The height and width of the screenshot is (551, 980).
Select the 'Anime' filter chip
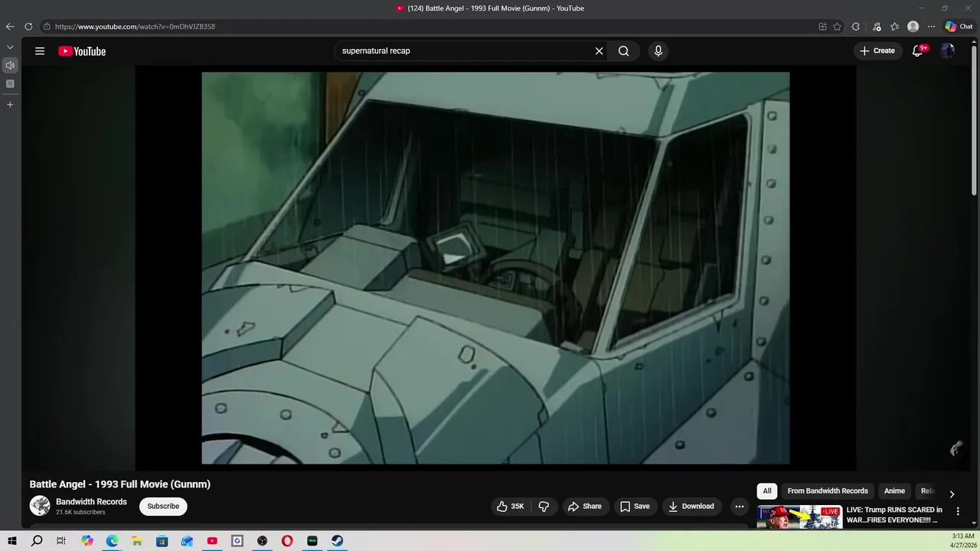(894, 491)
